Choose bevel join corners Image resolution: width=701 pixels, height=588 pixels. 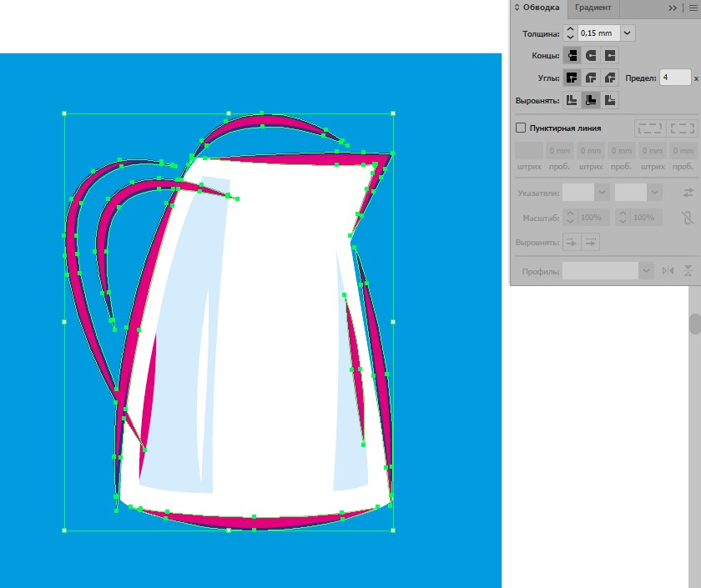(x=610, y=78)
